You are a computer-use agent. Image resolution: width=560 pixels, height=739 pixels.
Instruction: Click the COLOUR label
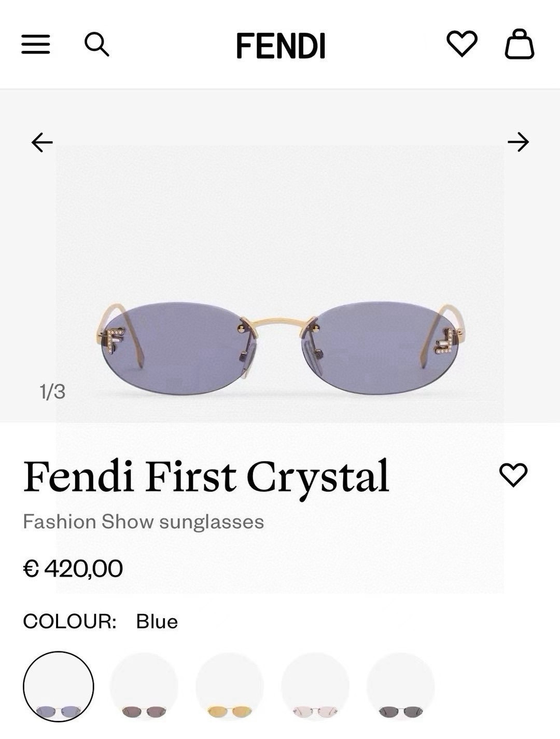click(x=69, y=621)
